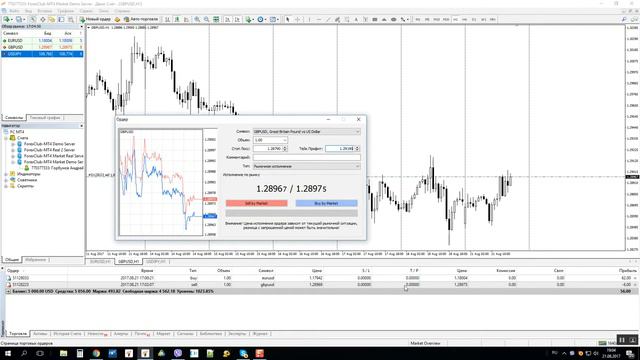
Task: Switch to the EURUSD,H1 chart tab
Action: [100, 261]
